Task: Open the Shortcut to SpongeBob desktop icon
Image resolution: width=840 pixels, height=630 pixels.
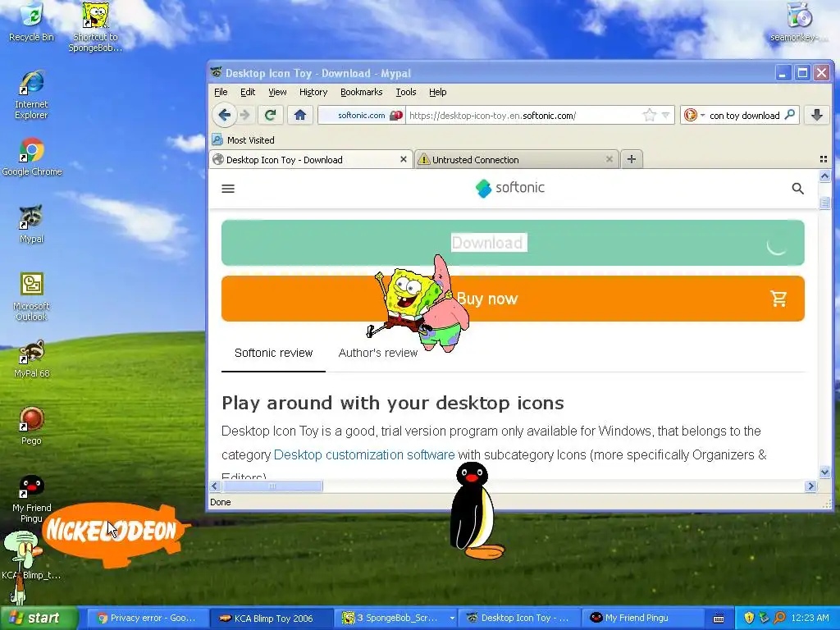Action: pos(95,27)
